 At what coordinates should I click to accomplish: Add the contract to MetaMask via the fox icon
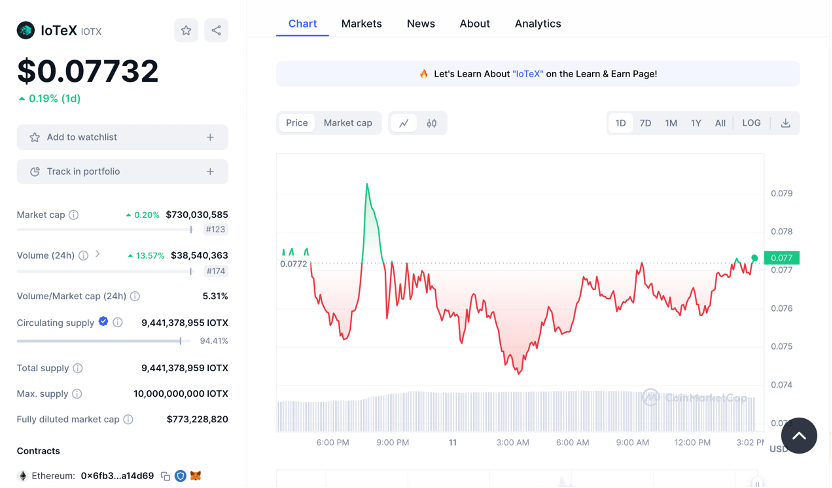(x=196, y=476)
